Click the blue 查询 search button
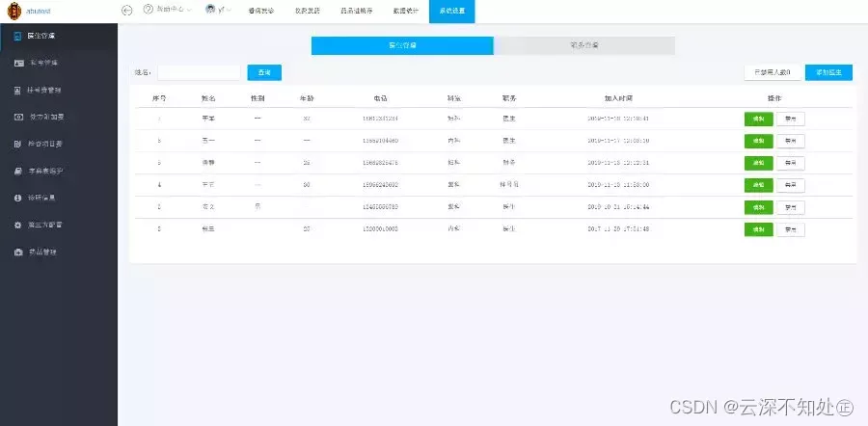Image resolution: width=868 pixels, height=426 pixels. click(264, 72)
